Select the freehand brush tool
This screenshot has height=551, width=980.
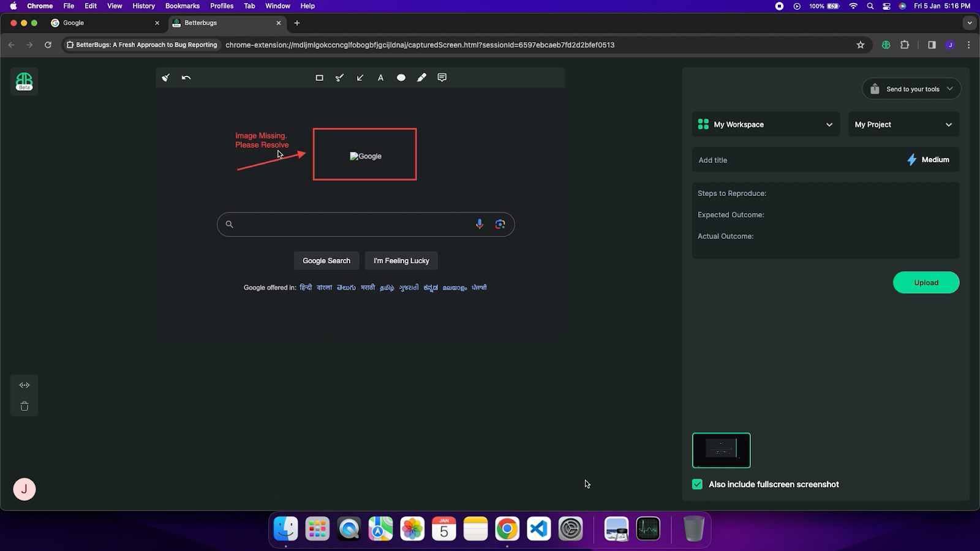[x=340, y=78]
